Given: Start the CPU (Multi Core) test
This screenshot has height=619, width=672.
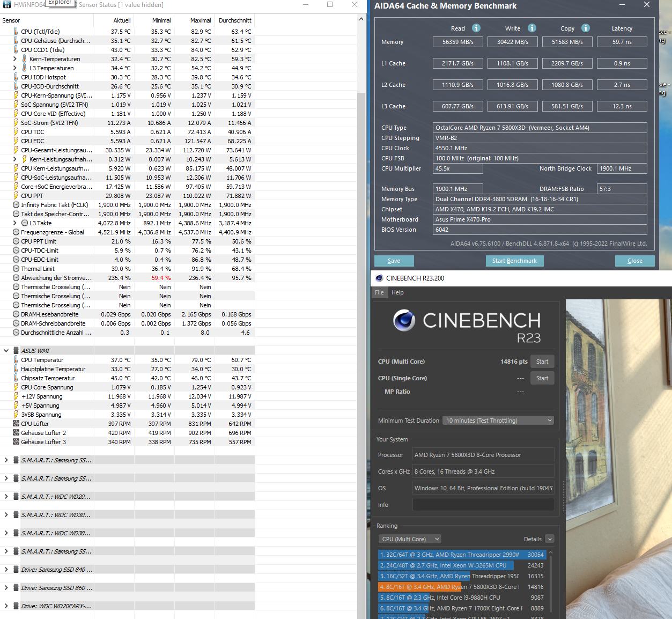Looking at the screenshot, I should (x=542, y=362).
